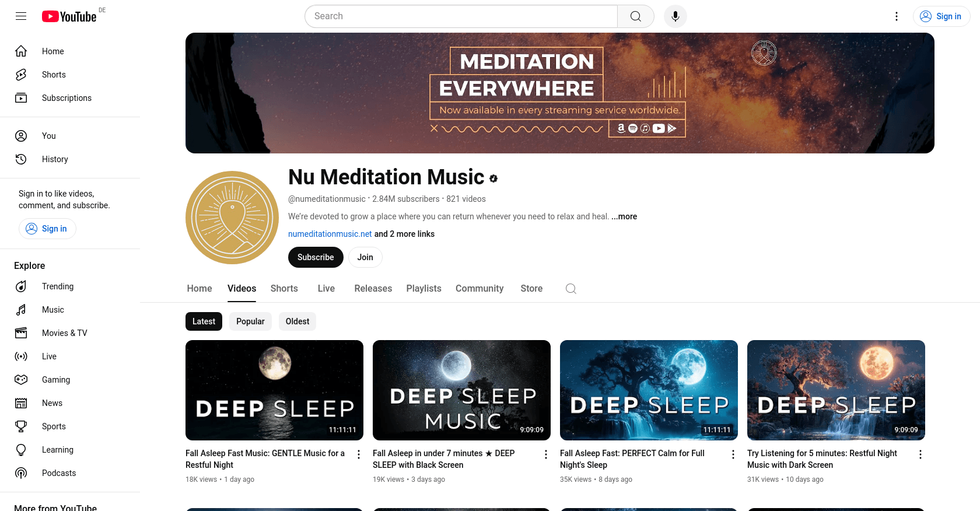Select the Latest sort chip
The image size is (980, 511).
coord(204,321)
